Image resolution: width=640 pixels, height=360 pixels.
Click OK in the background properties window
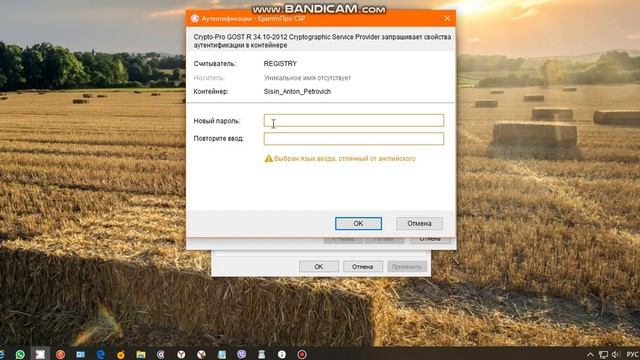(319, 267)
